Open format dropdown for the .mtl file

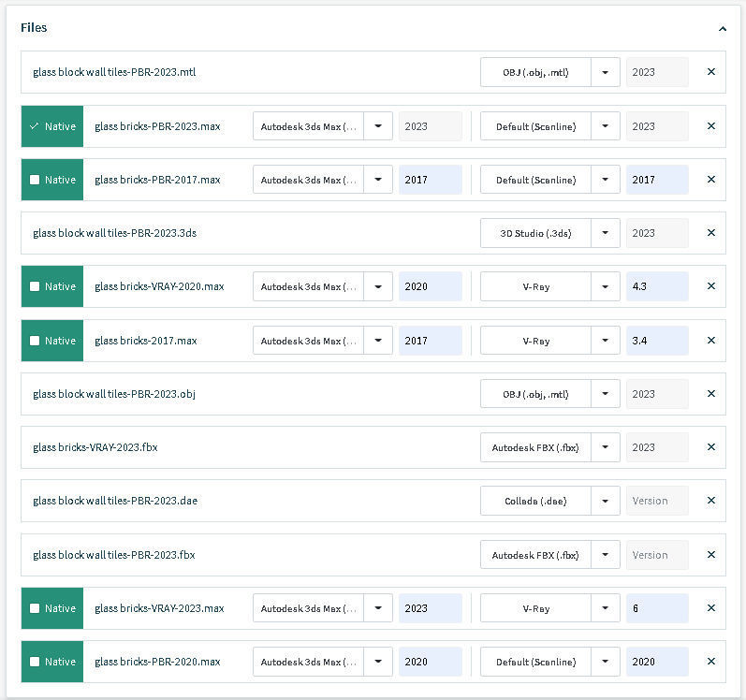click(606, 72)
